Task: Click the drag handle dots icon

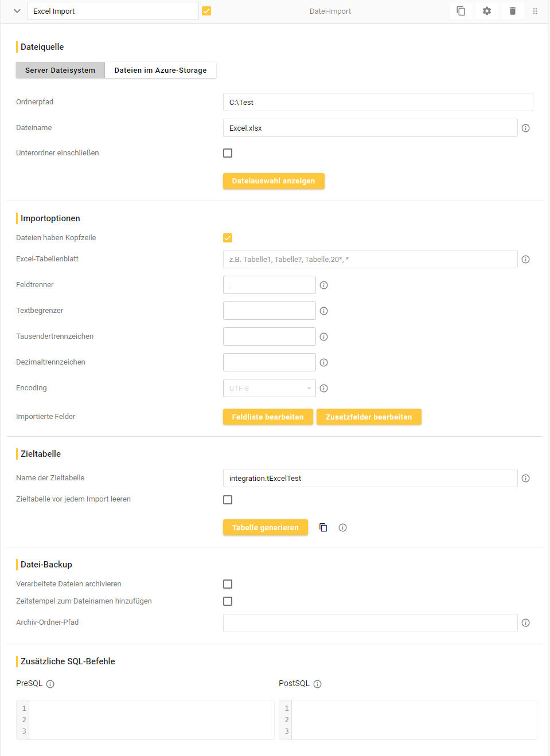Action: tap(535, 11)
